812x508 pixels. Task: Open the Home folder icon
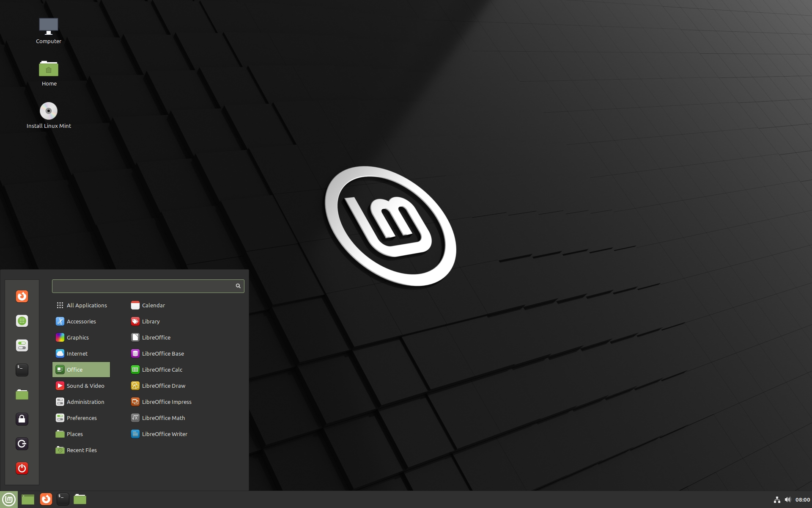pyautogui.click(x=49, y=69)
